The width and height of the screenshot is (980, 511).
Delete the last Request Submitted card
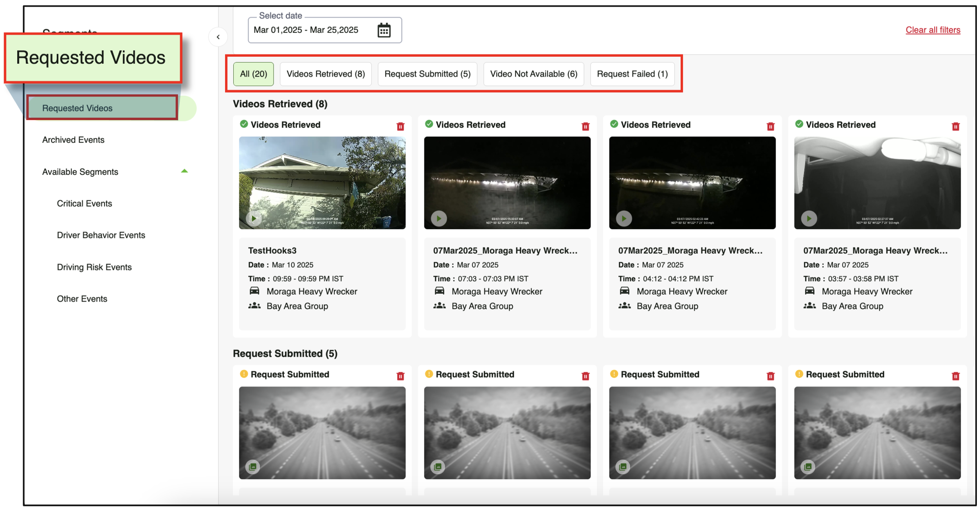point(955,376)
